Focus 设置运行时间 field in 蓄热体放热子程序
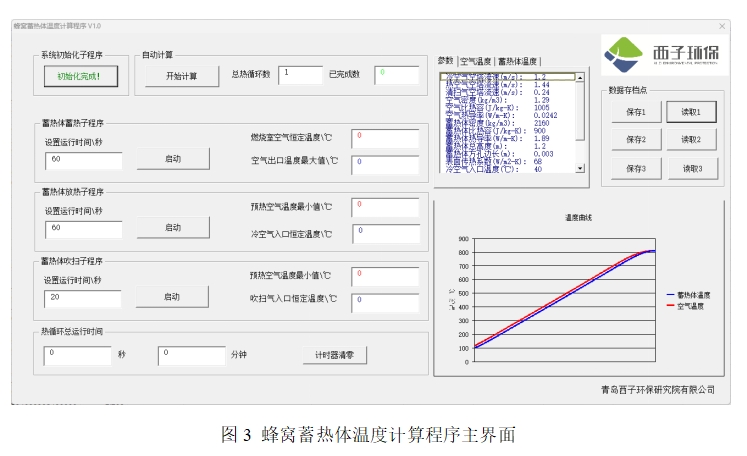 click(x=83, y=229)
